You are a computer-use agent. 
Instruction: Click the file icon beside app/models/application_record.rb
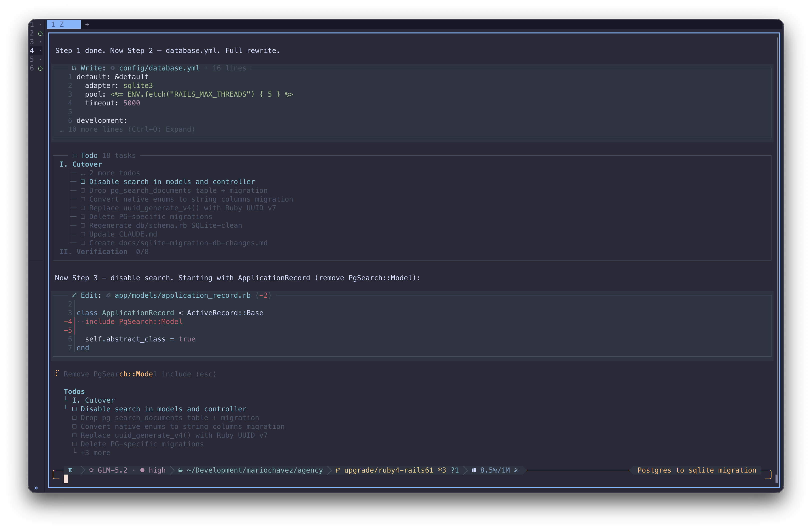[x=108, y=295]
